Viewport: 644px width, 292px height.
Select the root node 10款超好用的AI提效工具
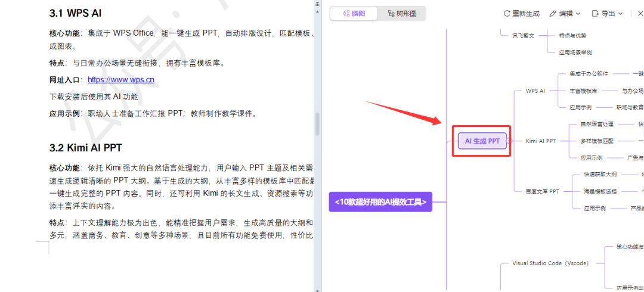pos(380,201)
